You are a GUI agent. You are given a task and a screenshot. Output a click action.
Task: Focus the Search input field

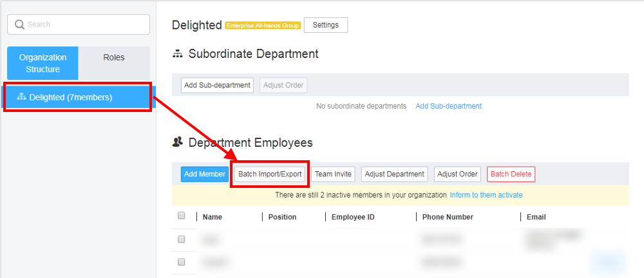79,24
